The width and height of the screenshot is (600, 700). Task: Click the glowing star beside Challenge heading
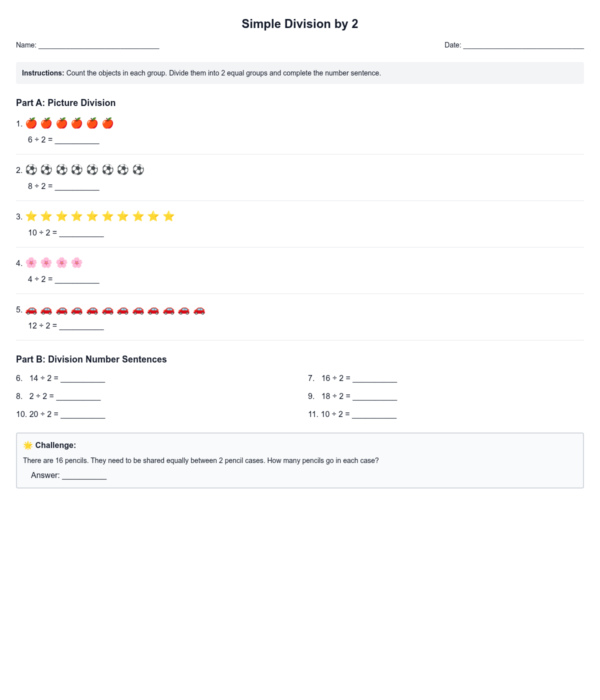pyautogui.click(x=28, y=445)
